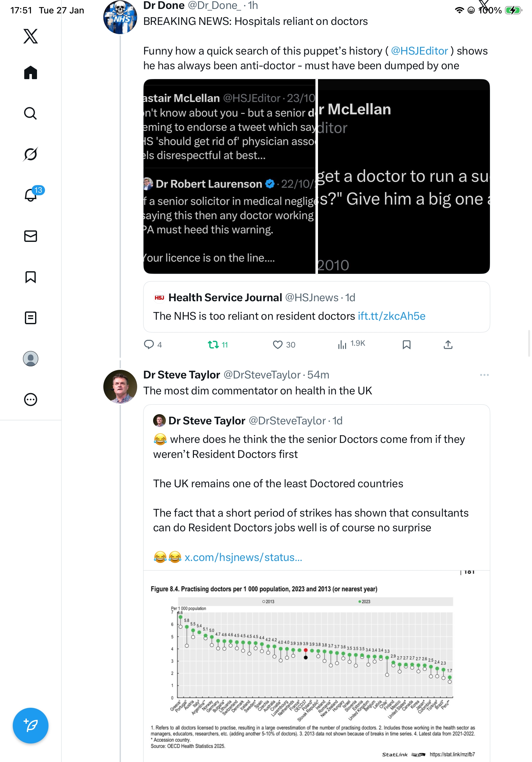Open the Search magnifier in sidebar
This screenshot has height=762, width=532.
click(x=31, y=114)
